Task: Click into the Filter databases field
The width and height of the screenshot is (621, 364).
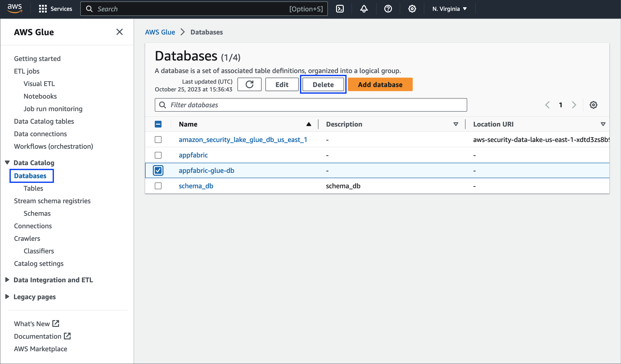Action: pyautogui.click(x=310, y=105)
